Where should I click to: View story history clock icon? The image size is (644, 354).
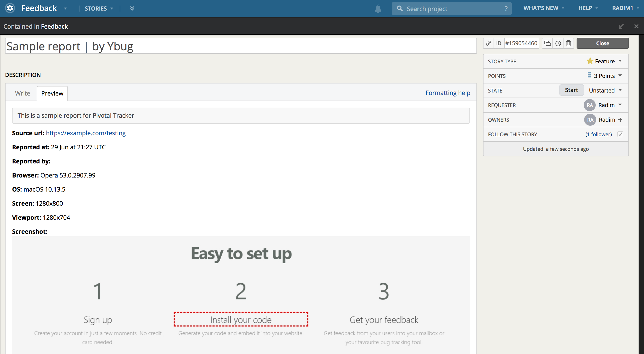[558, 43]
